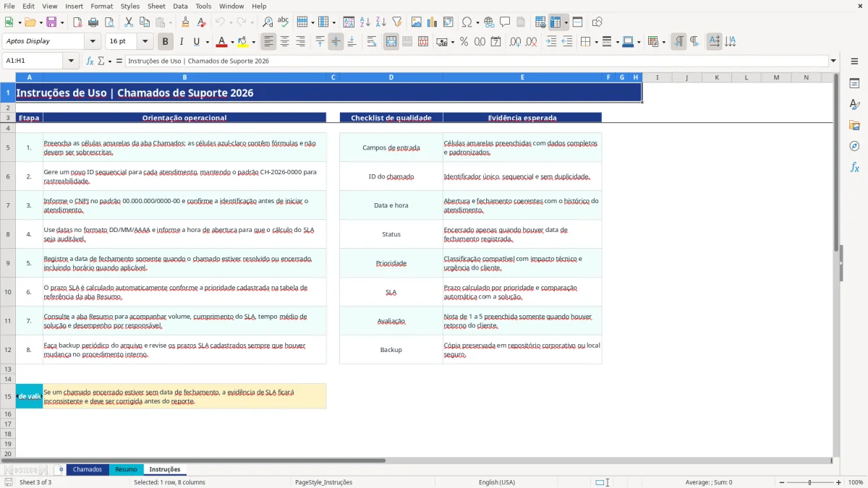Image resolution: width=868 pixels, height=488 pixels.
Task: Toggle Center Vertically alignment
Action: [336, 42]
